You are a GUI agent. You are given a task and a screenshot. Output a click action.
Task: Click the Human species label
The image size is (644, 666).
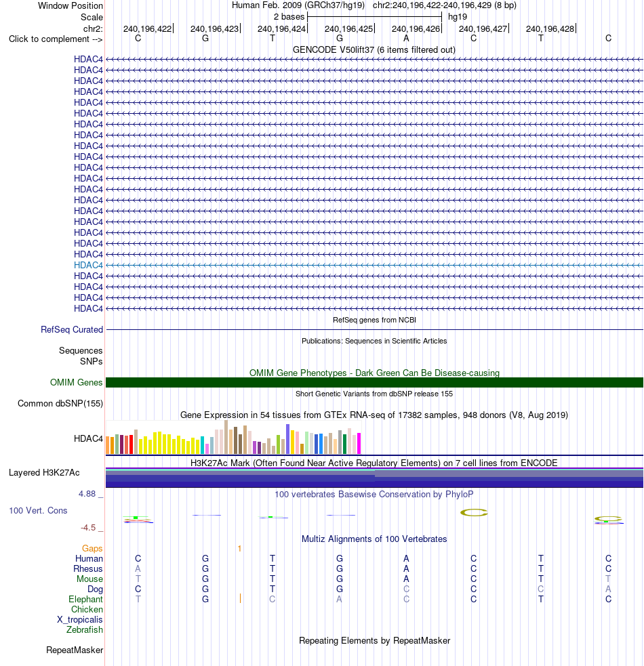(x=89, y=559)
